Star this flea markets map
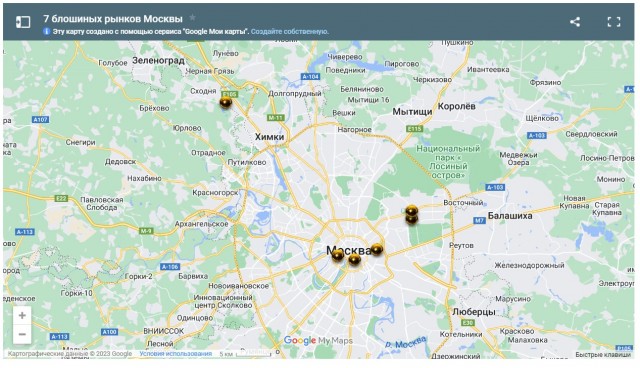The width and height of the screenshot is (640, 368). [192, 18]
